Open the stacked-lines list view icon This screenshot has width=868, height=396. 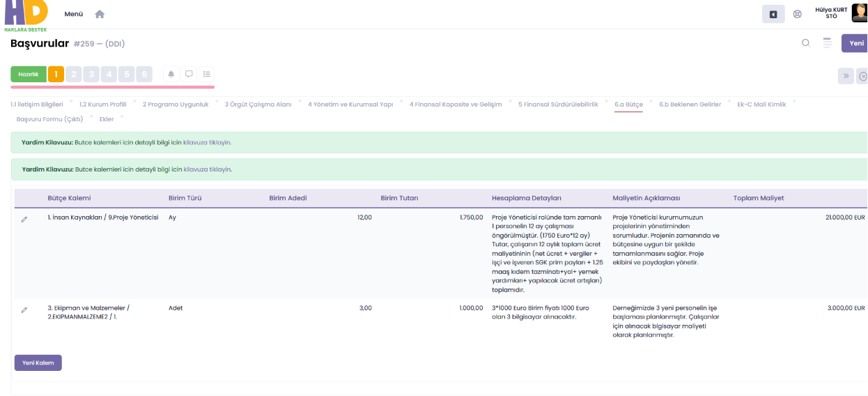[x=828, y=43]
